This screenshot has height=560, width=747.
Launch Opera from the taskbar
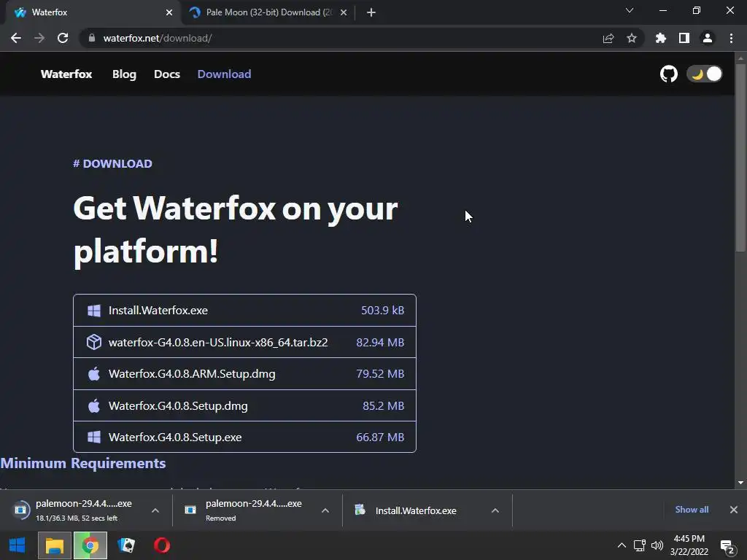click(x=162, y=545)
